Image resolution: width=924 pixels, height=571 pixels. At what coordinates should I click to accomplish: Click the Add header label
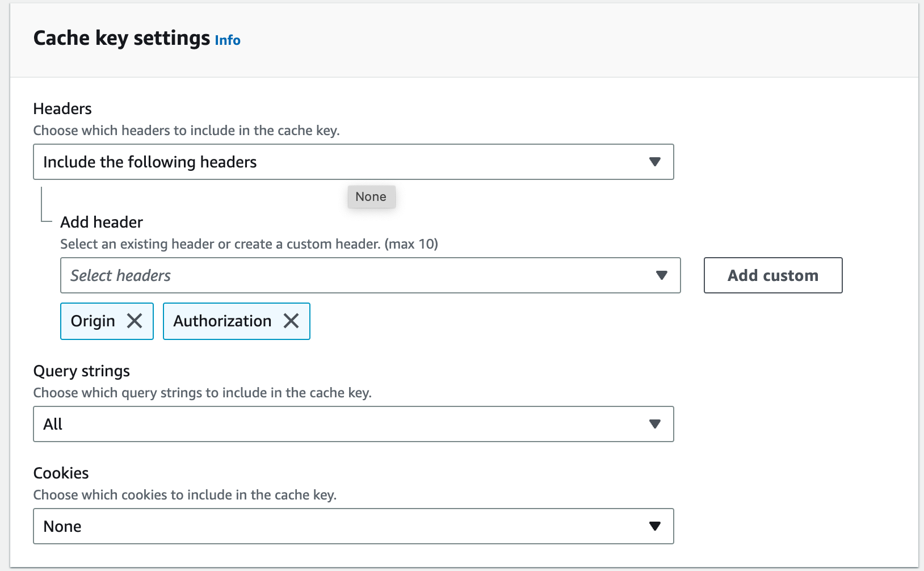[x=101, y=222]
